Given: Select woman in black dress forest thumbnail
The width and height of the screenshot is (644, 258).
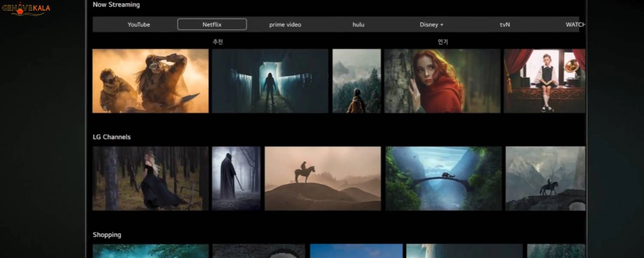Looking at the screenshot, I should (x=150, y=178).
